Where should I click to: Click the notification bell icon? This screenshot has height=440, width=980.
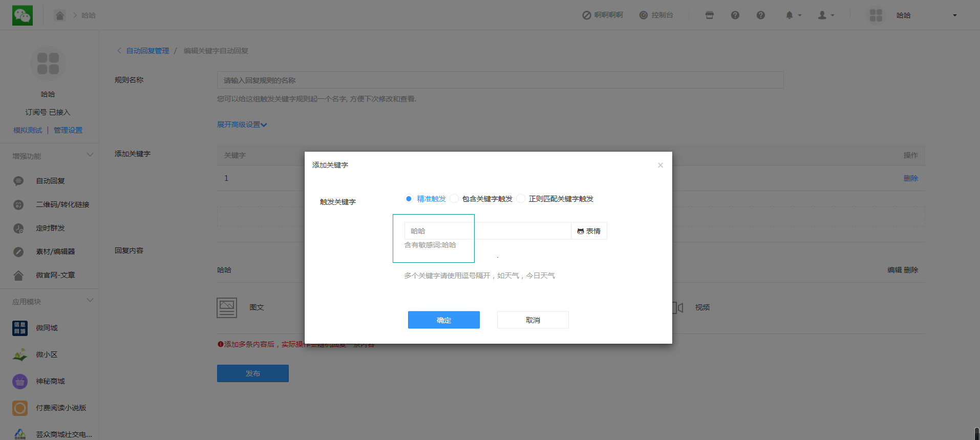[790, 15]
